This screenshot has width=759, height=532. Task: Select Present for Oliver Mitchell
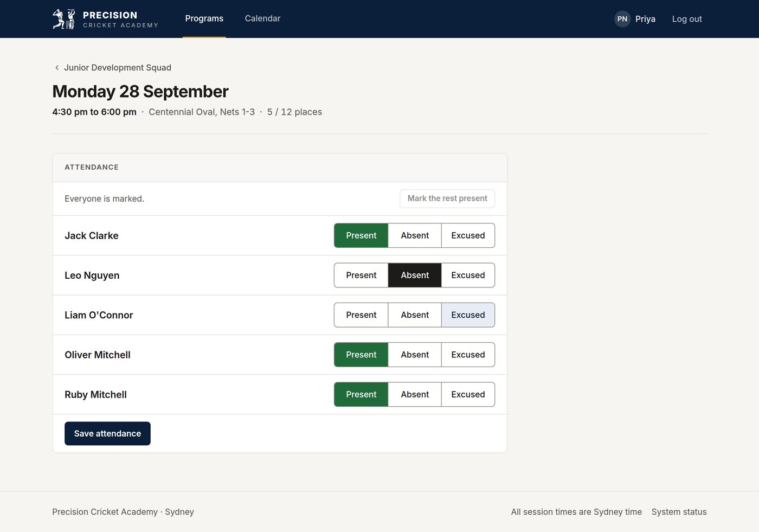tap(361, 355)
